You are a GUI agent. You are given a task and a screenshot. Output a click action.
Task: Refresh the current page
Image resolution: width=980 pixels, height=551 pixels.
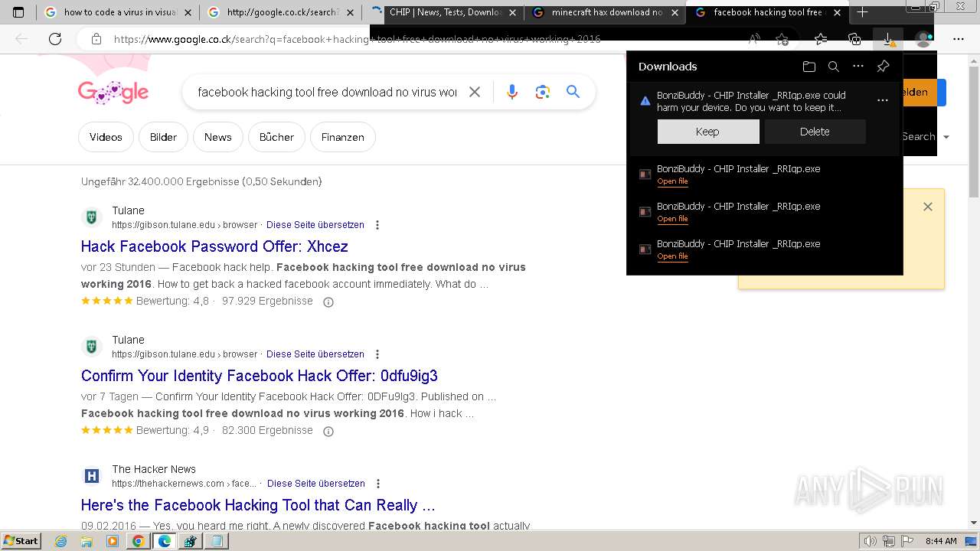pyautogui.click(x=55, y=39)
